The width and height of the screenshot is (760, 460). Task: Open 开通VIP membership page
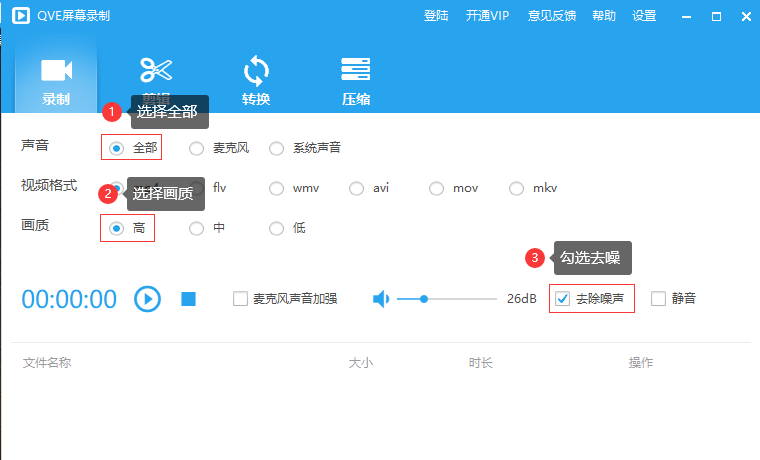[x=487, y=16]
